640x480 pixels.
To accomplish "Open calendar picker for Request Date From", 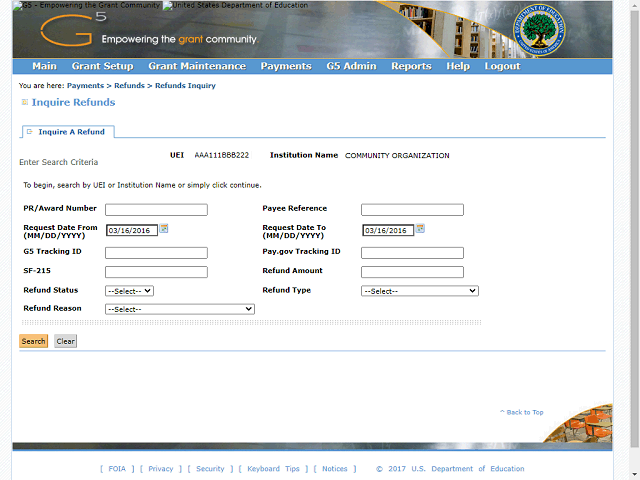I will pos(164,229).
